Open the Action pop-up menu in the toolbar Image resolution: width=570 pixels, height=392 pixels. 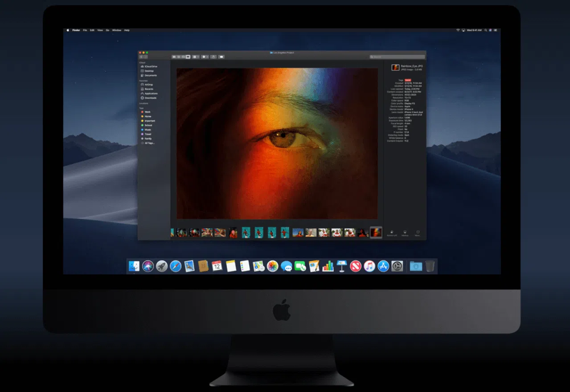[x=205, y=57]
